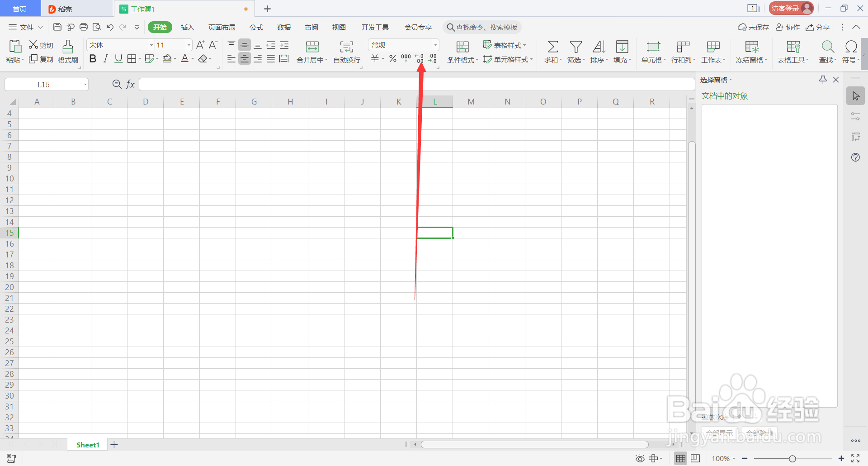
Task: Toggle underline formatting
Action: pyautogui.click(x=118, y=58)
